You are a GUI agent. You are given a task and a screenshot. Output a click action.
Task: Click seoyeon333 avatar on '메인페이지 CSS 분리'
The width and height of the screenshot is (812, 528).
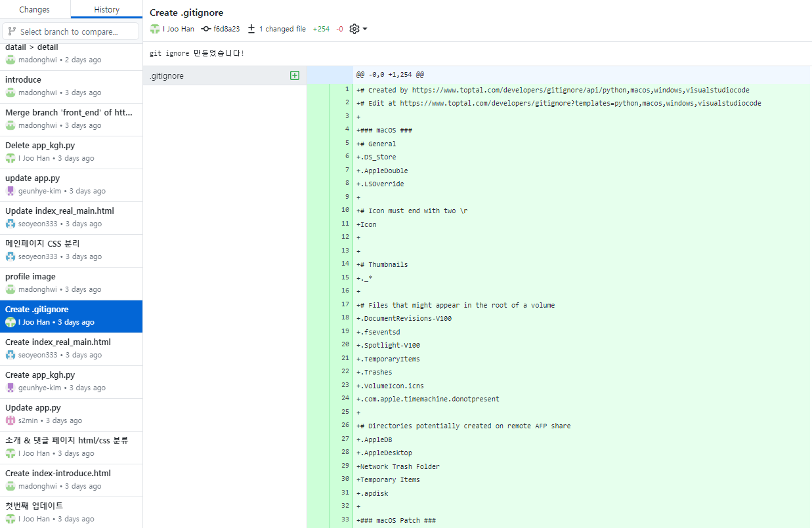pos(10,256)
